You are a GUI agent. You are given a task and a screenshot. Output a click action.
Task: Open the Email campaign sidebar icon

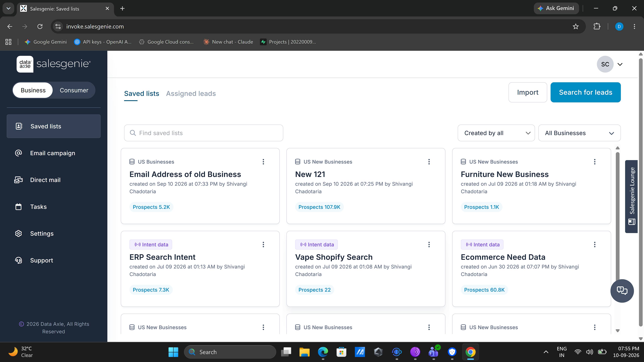pyautogui.click(x=18, y=153)
